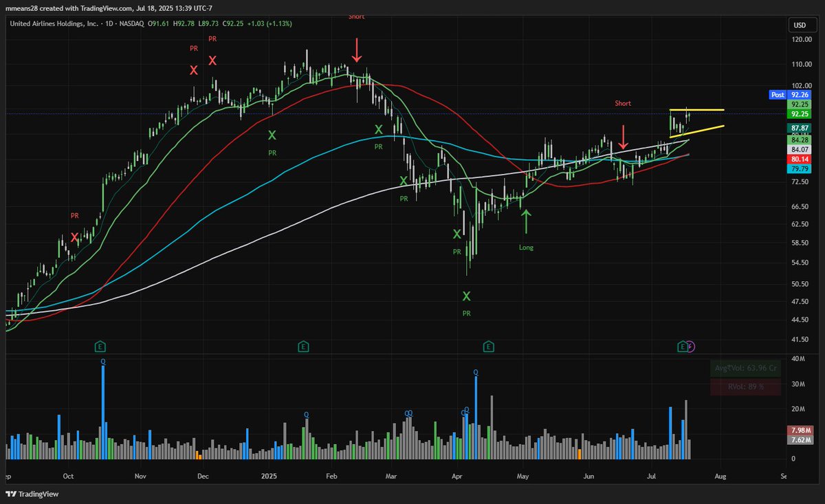Select the red arrow under June Short label
The image size is (825, 504).
point(623,137)
